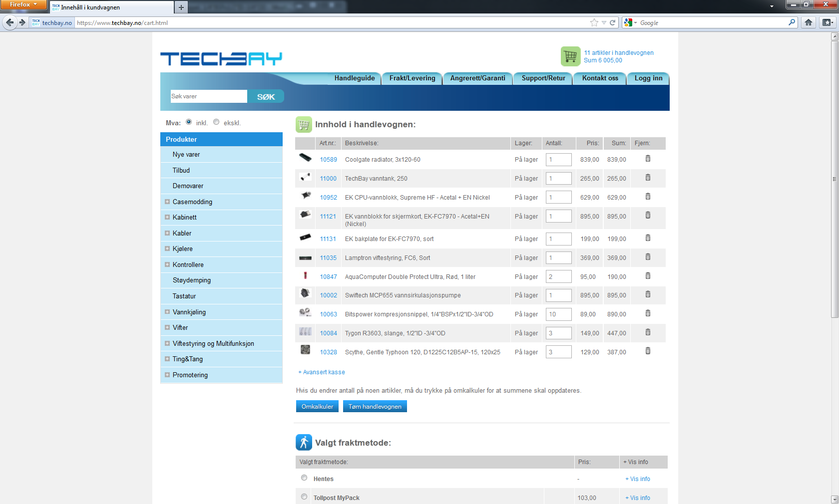Click the SØK search button
This screenshot has height=504, width=839.
click(x=266, y=96)
